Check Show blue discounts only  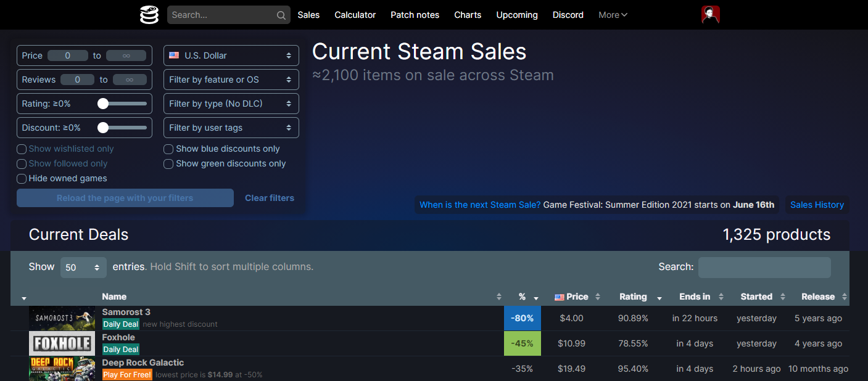[168, 149]
